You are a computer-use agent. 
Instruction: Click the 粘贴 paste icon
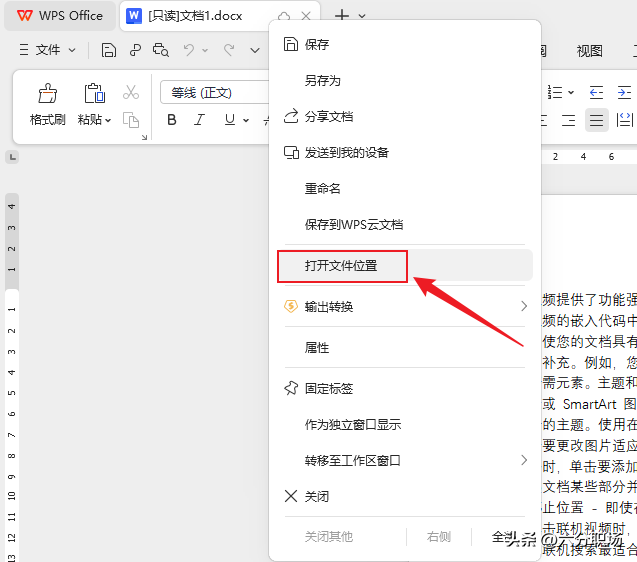click(x=94, y=93)
